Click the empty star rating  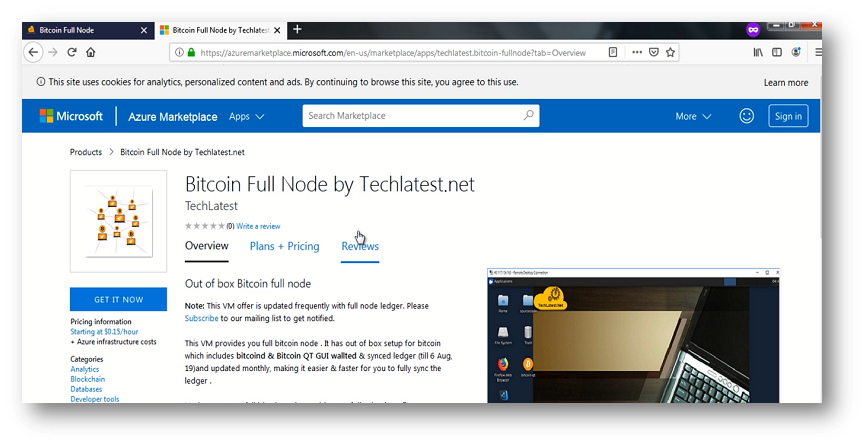pos(205,226)
